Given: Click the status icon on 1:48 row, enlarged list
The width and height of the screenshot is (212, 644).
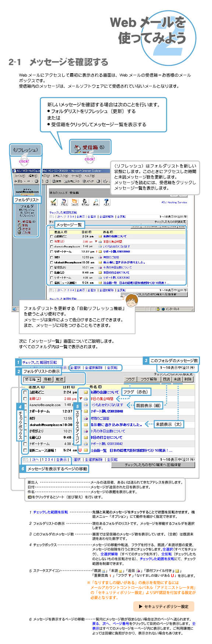Looking at the screenshot, I should [x=86, y=405].
